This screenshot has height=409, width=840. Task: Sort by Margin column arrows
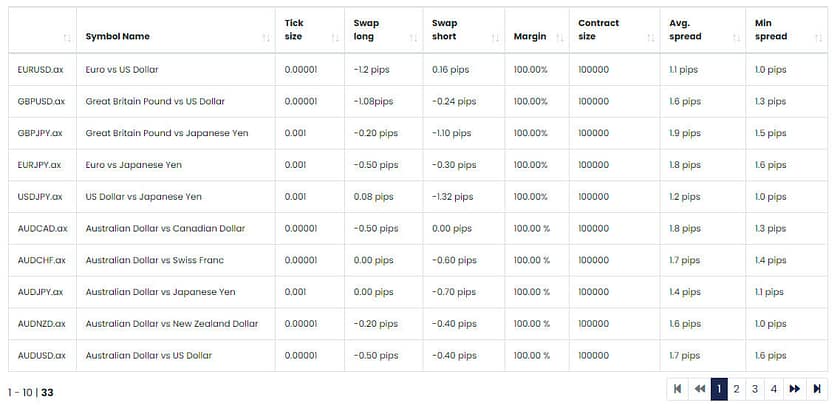coord(558,37)
